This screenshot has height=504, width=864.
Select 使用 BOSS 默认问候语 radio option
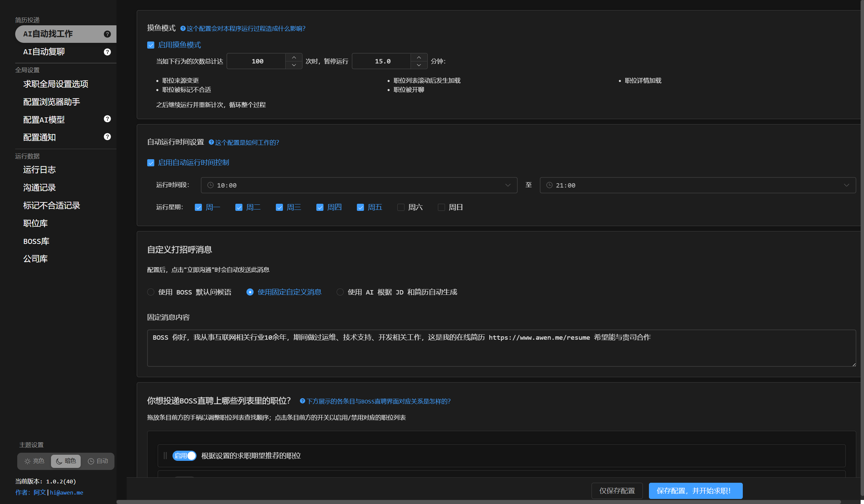pyautogui.click(x=151, y=292)
